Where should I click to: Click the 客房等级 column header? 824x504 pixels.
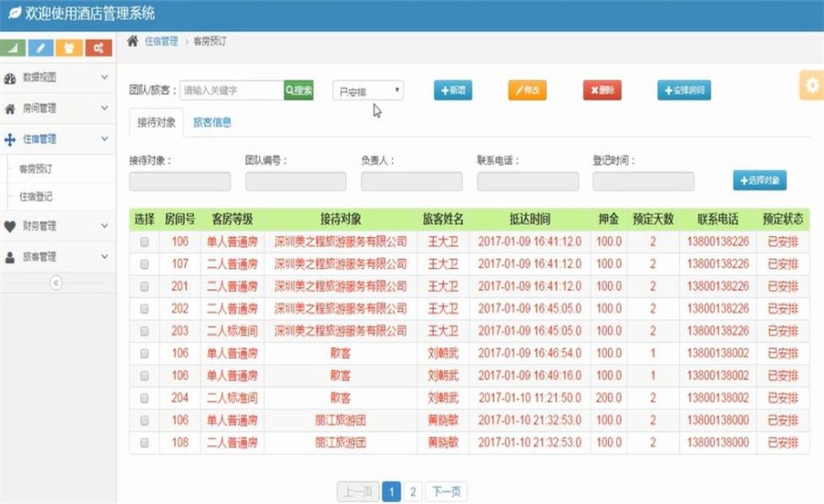(x=233, y=219)
